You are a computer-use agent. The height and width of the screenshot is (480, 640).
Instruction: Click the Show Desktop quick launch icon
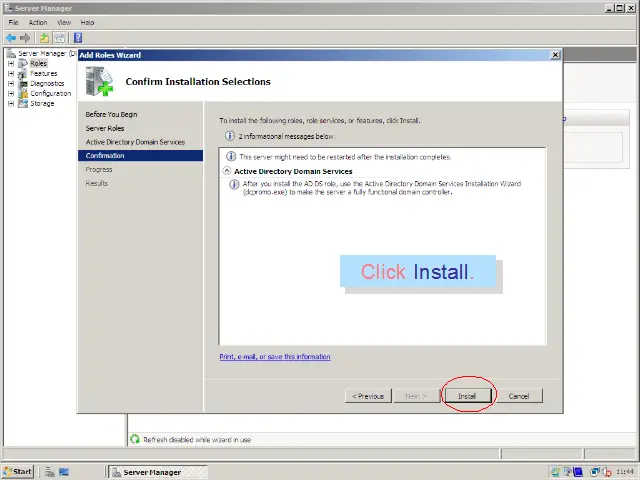click(64, 472)
